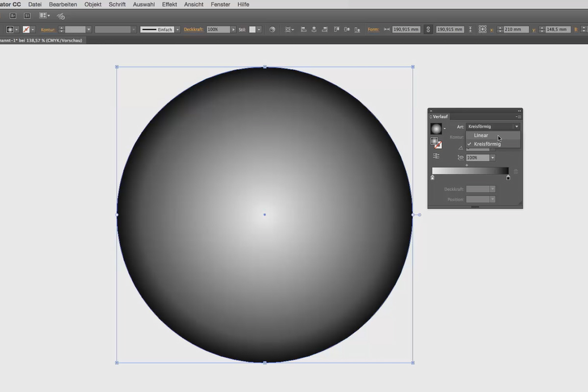588x392 pixels.
Task: Click the recolor artwork wheel icon
Action: point(272,29)
